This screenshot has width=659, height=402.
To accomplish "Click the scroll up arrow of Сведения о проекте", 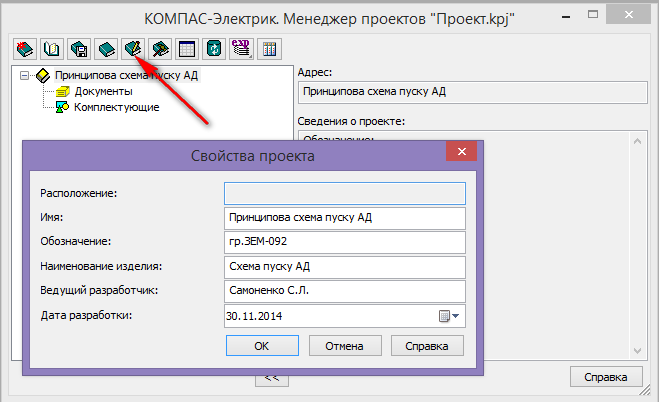I will pos(637,142).
